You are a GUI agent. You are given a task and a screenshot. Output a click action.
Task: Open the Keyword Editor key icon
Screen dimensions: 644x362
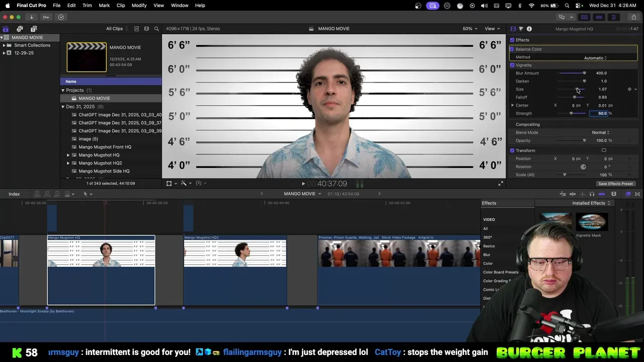pyautogui.click(x=46, y=17)
